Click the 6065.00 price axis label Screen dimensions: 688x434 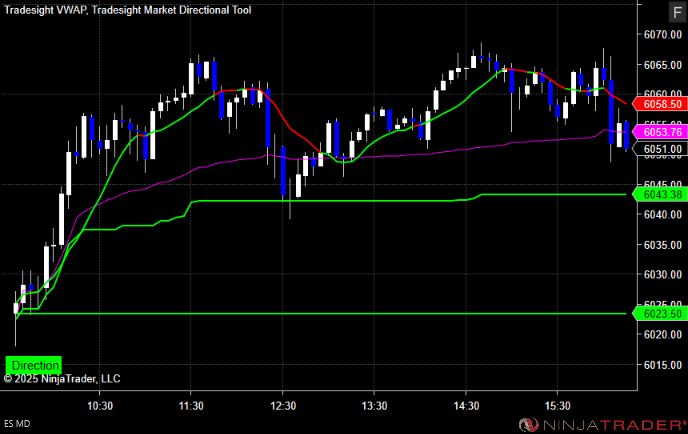(663, 65)
